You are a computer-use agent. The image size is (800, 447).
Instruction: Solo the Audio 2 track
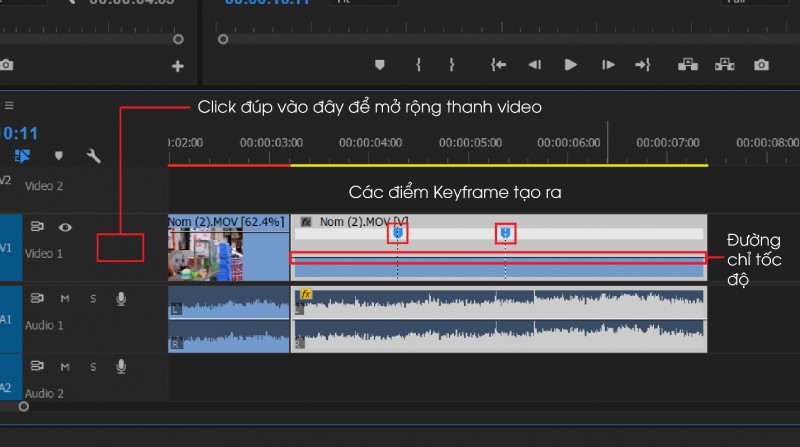click(93, 366)
